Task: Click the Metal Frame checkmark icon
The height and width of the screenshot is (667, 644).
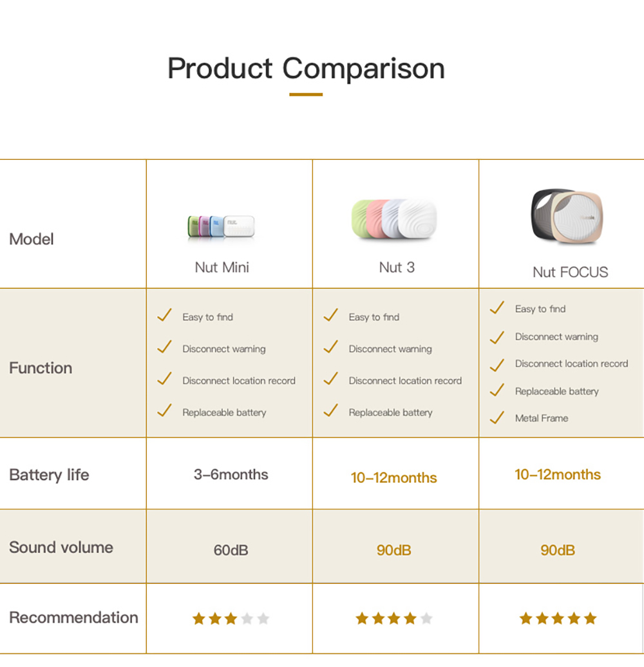Action: point(497,418)
